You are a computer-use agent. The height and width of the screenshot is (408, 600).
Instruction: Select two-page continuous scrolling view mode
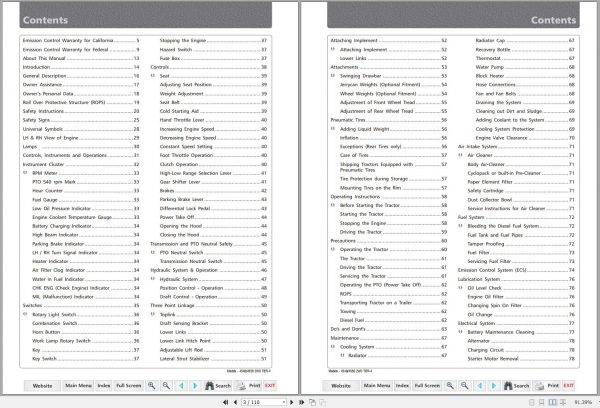click(x=563, y=402)
